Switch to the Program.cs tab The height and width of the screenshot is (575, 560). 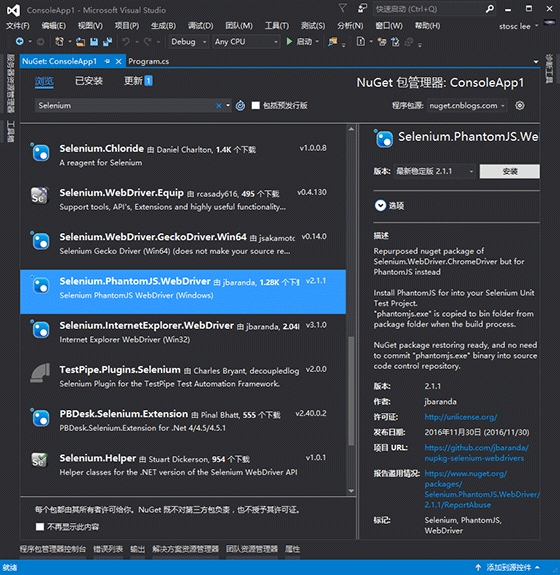(x=149, y=61)
